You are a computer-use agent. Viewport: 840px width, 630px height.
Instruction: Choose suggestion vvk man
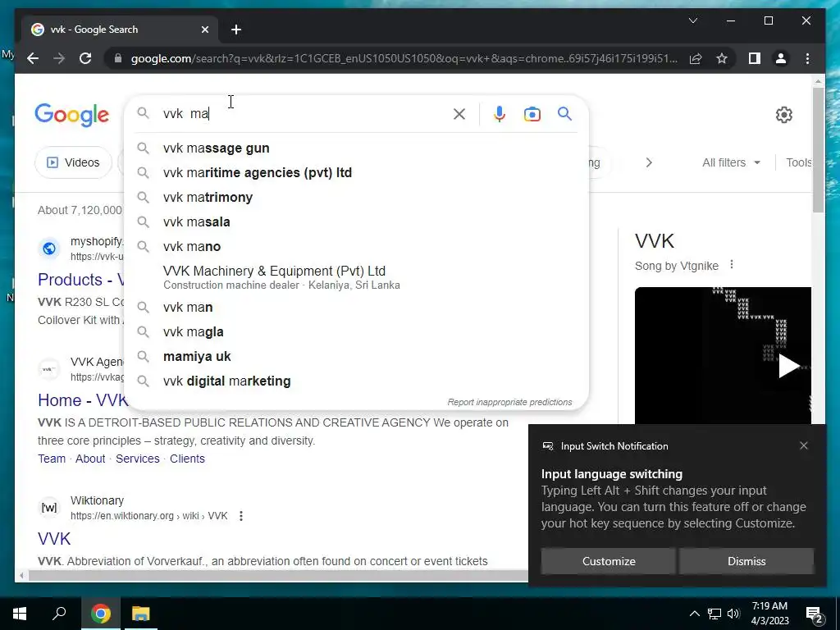(x=356, y=308)
